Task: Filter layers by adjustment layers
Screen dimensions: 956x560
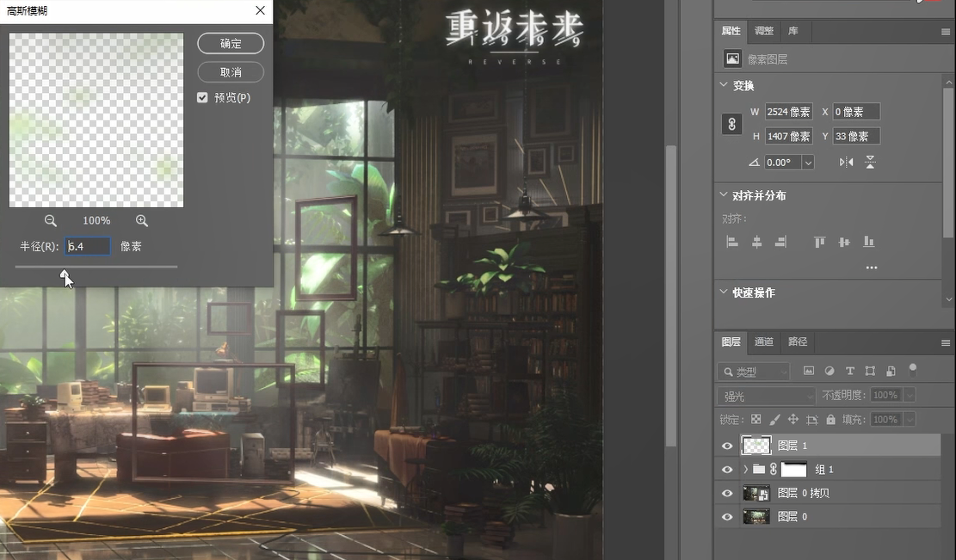Action: 830,371
